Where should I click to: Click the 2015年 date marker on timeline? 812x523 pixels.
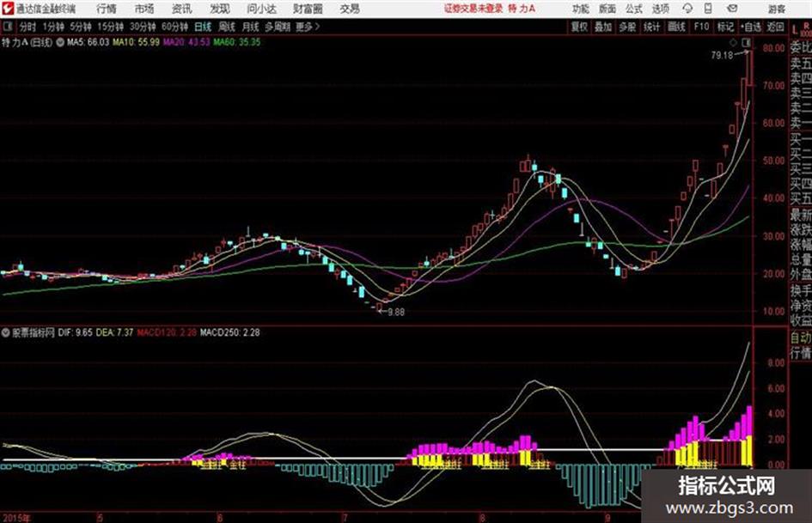click(15, 518)
